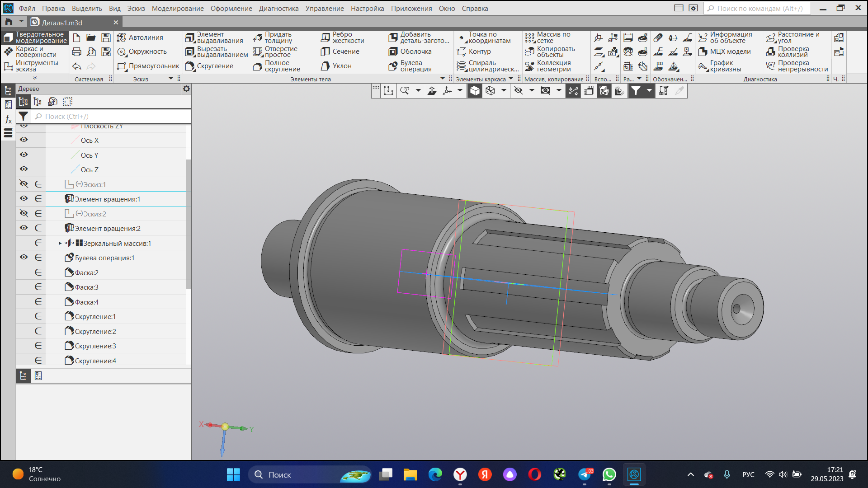Viewport: 868px width, 488px height.
Task: Open the Справка menu
Action: (475, 9)
